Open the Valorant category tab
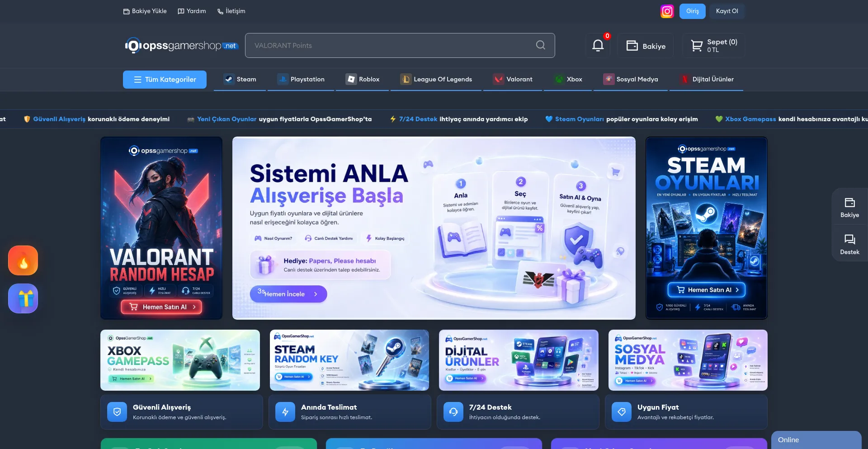868x449 pixels. [x=512, y=80]
